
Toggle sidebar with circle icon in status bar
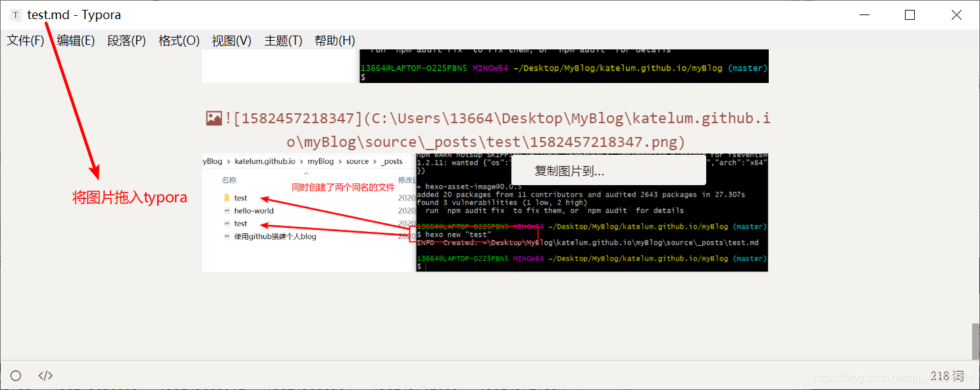[16, 376]
